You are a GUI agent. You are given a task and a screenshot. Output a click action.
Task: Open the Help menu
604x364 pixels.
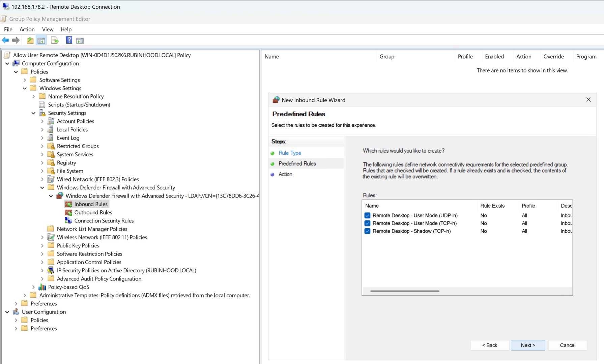(x=66, y=29)
